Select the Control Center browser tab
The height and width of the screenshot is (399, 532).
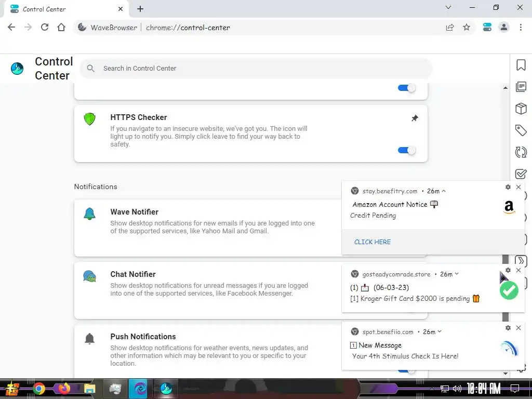click(66, 9)
